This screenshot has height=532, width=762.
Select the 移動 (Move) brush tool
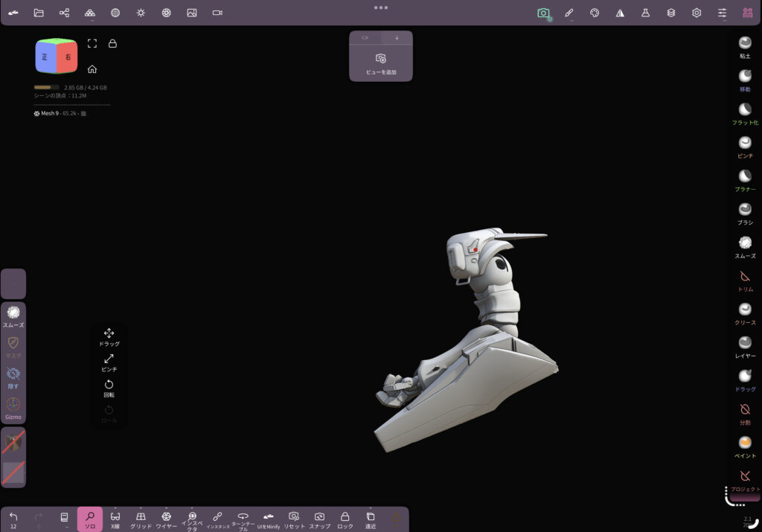click(744, 80)
